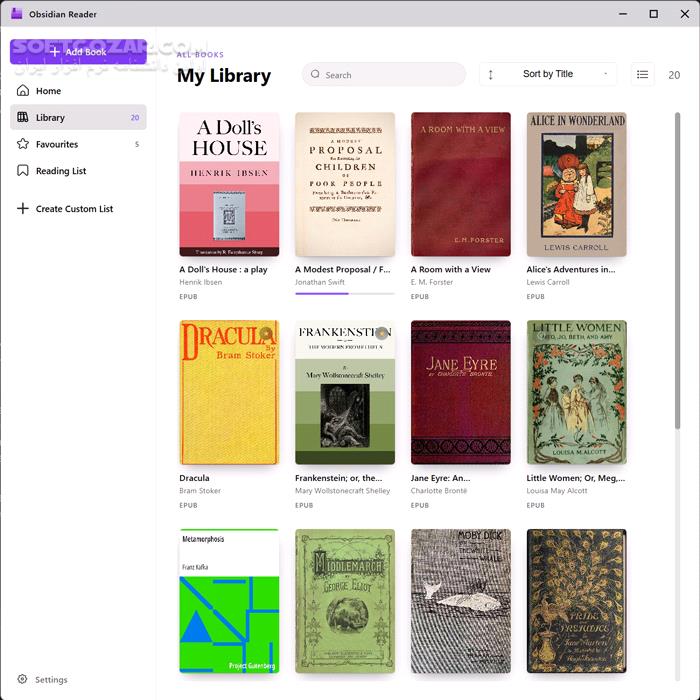Click title 'Frankenstein; or, the...'
Image resolution: width=700 pixels, height=700 pixels.
(338, 478)
